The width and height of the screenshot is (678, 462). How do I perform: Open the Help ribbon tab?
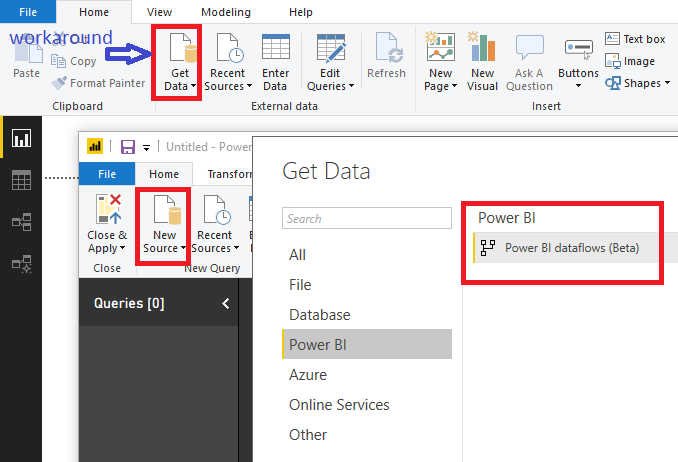point(301,12)
